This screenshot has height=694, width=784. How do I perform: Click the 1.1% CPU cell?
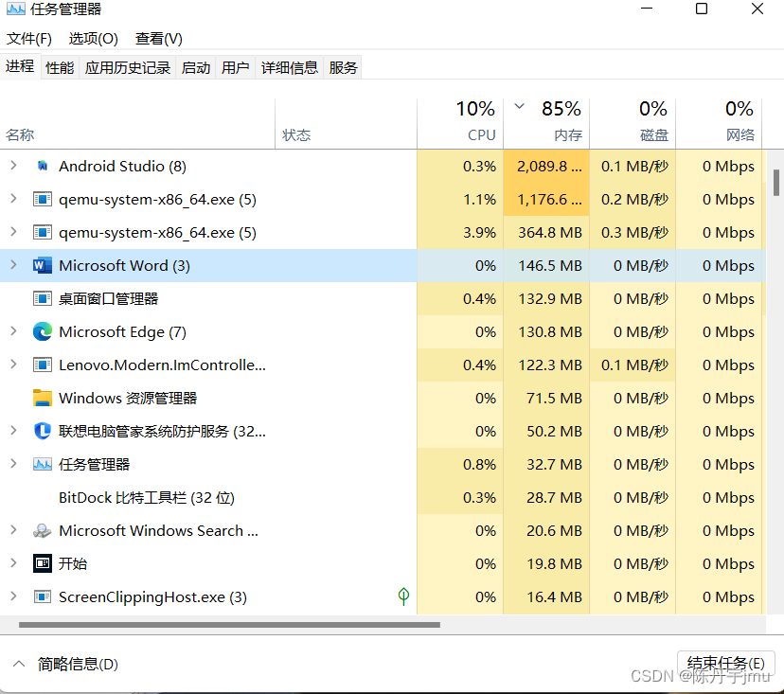[x=460, y=200]
